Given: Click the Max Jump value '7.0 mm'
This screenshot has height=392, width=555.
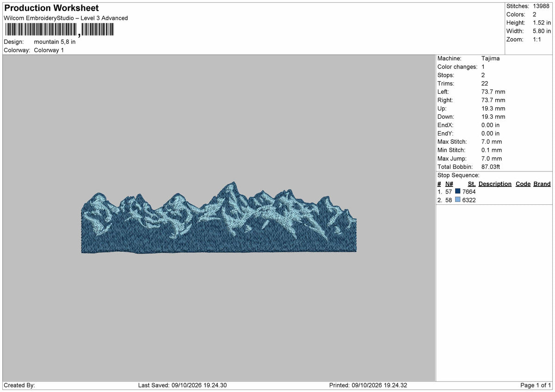Looking at the screenshot, I should (492, 158).
